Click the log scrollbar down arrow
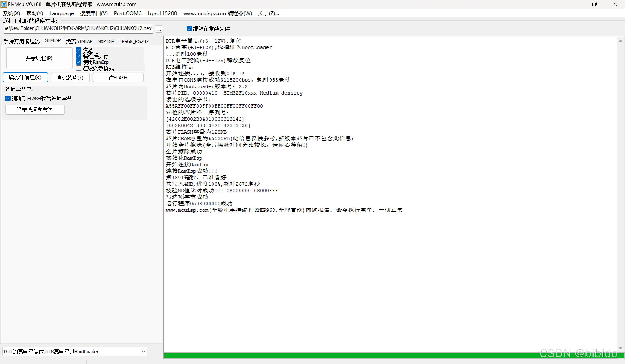This screenshot has height=364, width=625. [620, 348]
